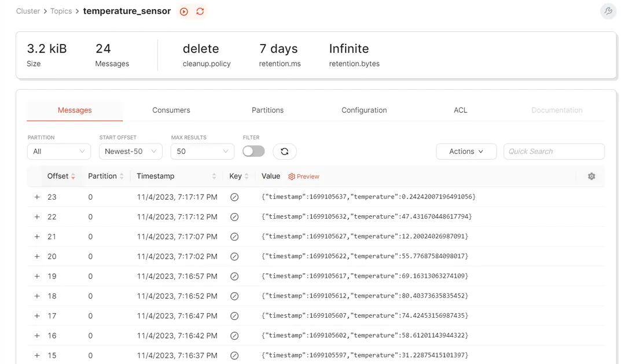
Task: Click the null key icon on offset 23 row
Action: click(x=234, y=197)
